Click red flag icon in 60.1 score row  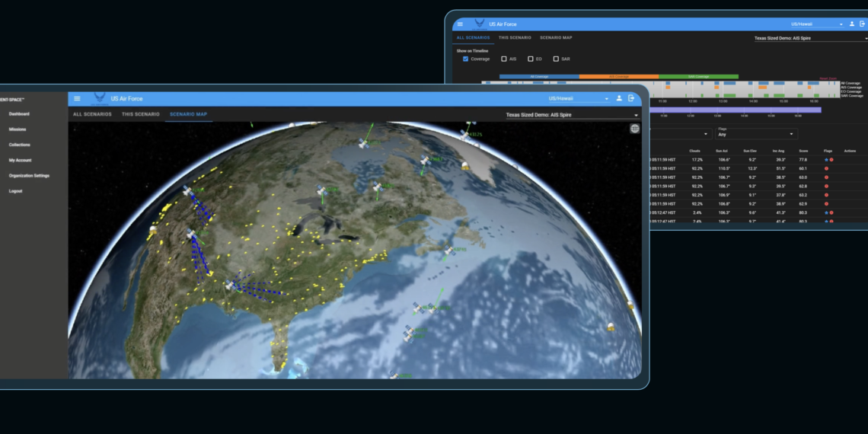point(826,168)
